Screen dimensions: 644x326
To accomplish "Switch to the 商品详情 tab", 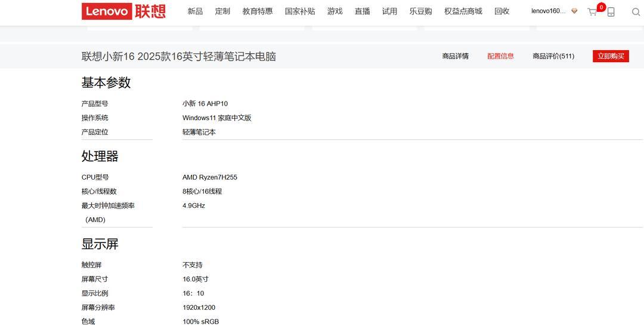I will (455, 56).
